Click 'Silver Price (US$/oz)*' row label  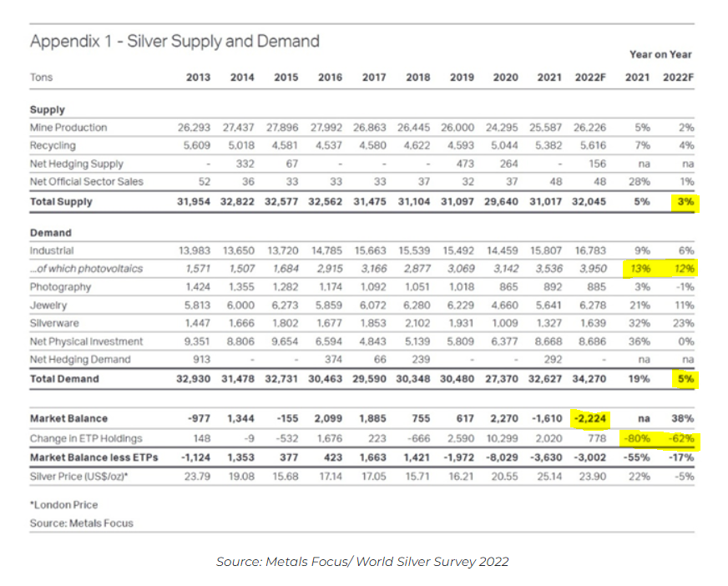coord(79,477)
